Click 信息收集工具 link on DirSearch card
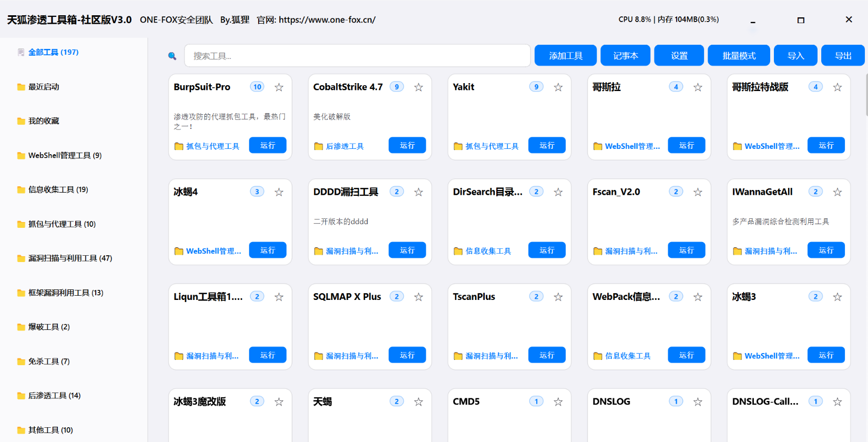 (x=488, y=251)
